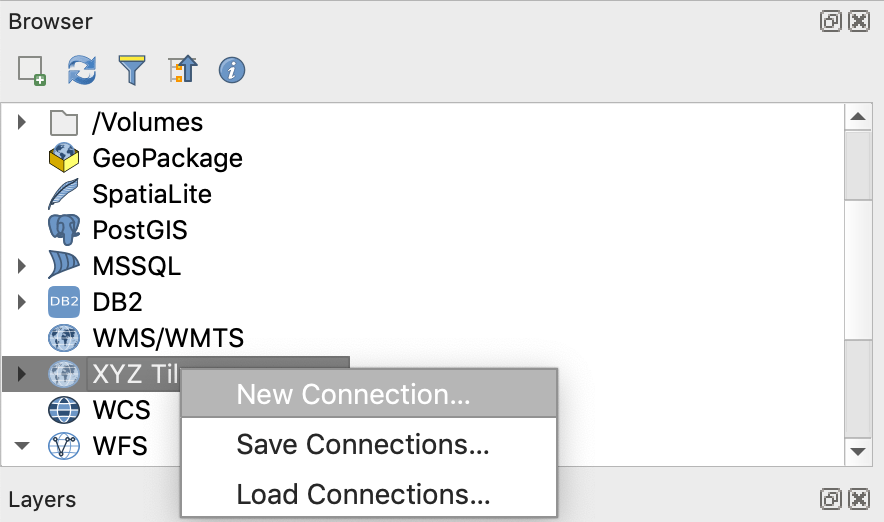This screenshot has height=522, width=884.
Task: Click the scrollbar down arrow in Browser
Action: (858, 452)
